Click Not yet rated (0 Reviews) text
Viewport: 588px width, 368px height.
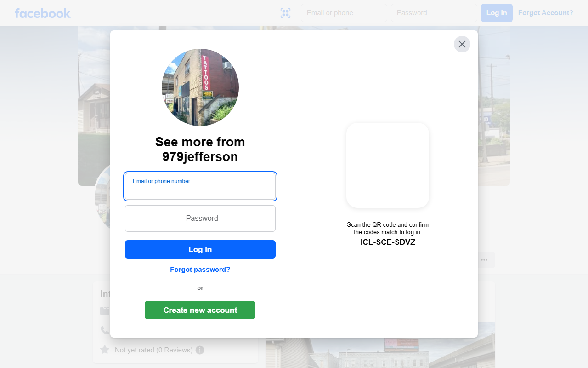pyautogui.click(x=154, y=350)
